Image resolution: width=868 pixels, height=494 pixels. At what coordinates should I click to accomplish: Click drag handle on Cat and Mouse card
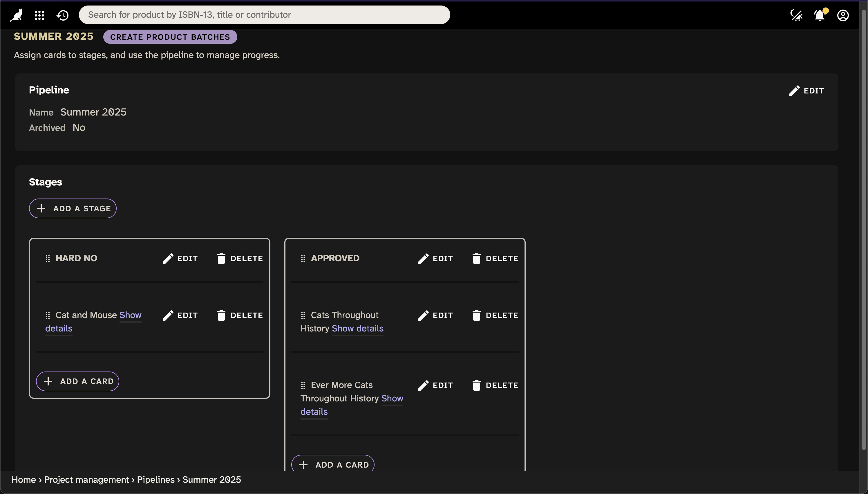[x=48, y=315]
